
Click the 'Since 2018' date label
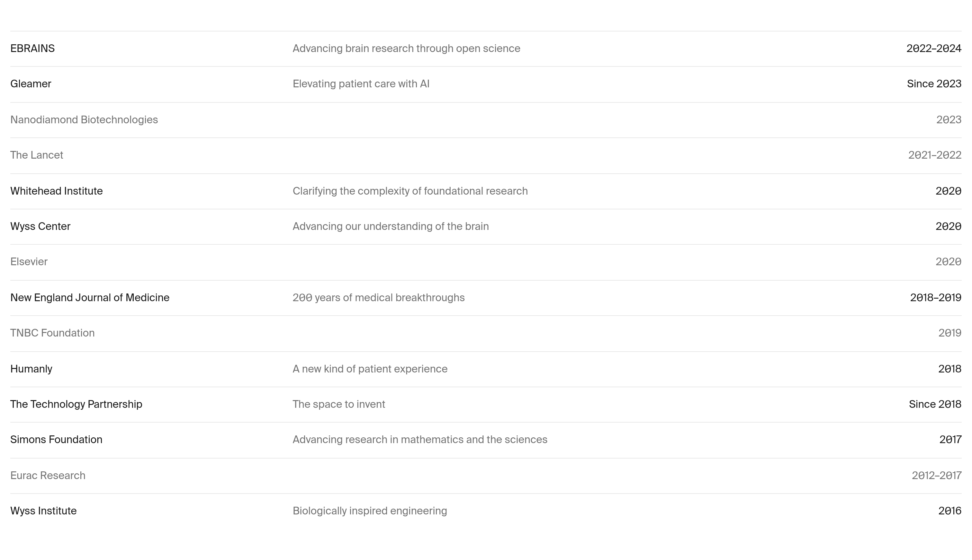click(935, 404)
